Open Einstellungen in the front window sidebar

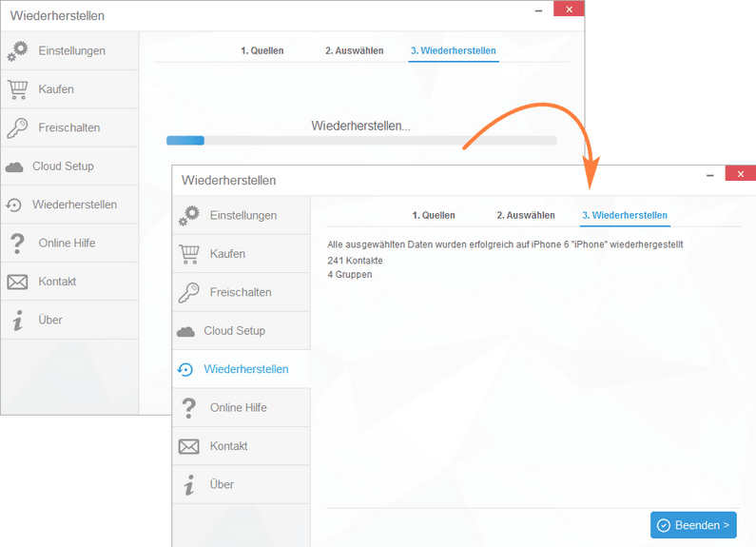(x=242, y=215)
